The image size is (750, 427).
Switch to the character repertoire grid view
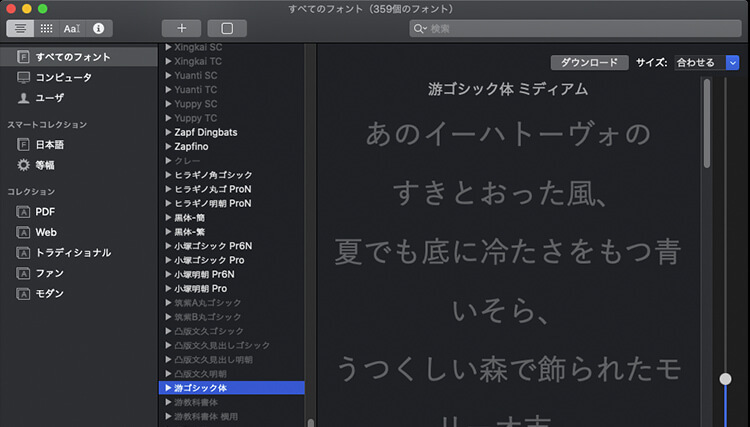tap(47, 28)
